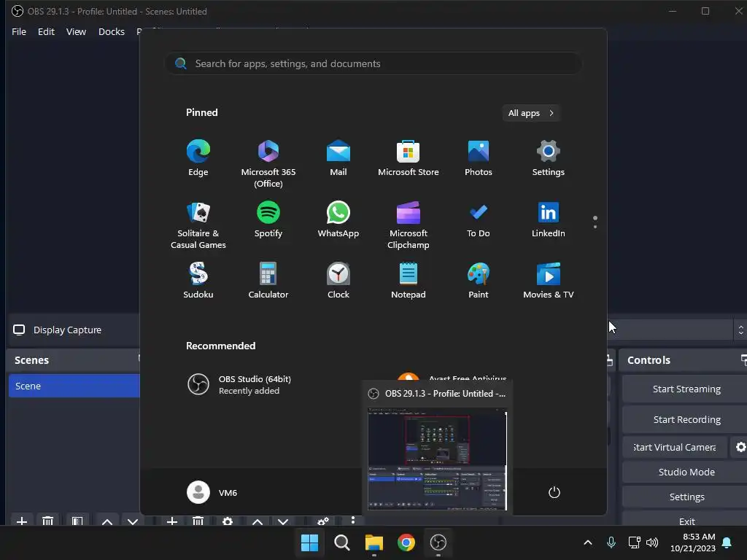
Task: Open Edge from pinned apps
Action: 198,158
